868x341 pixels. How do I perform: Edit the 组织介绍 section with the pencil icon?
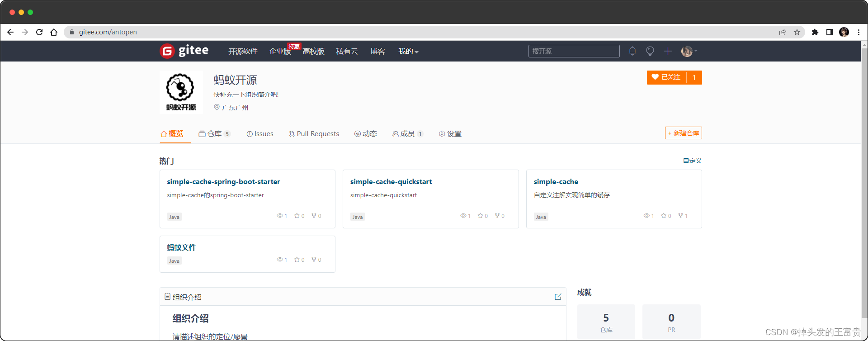tap(558, 297)
